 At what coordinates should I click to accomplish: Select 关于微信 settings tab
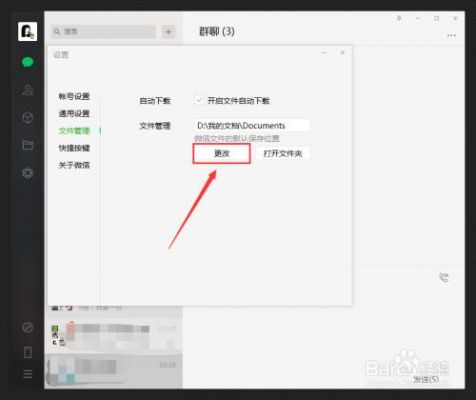point(74,165)
